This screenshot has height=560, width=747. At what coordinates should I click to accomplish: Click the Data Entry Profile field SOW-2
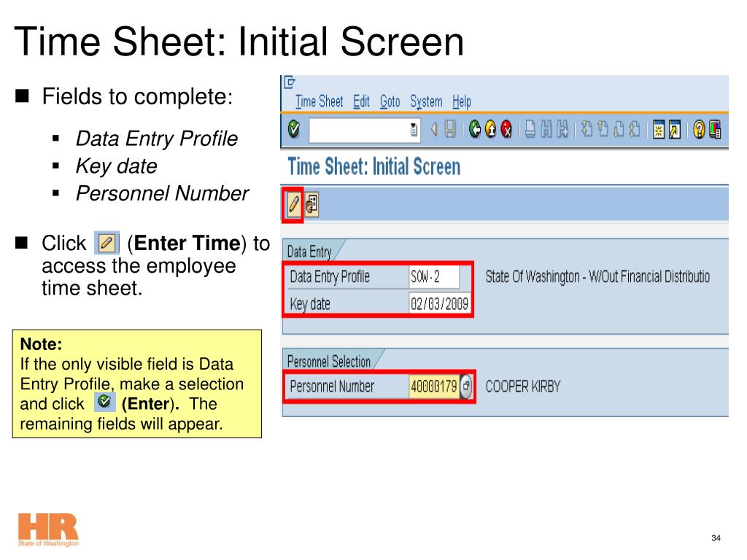click(434, 276)
